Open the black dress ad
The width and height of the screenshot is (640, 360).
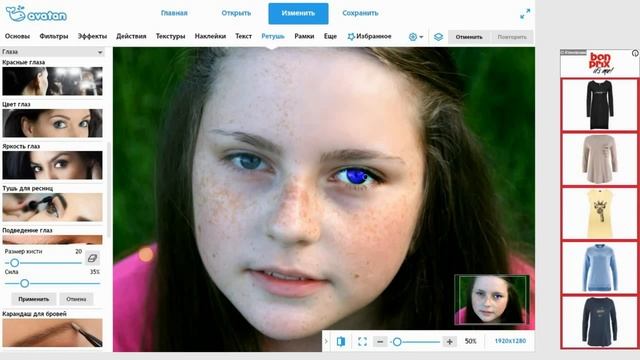[x=600, y=105]
